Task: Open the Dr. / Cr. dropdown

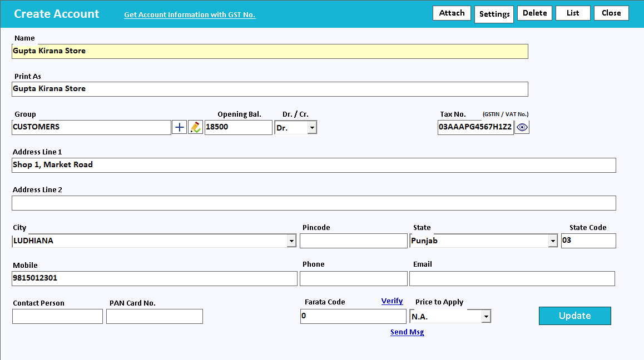Action: click(312, 128)
